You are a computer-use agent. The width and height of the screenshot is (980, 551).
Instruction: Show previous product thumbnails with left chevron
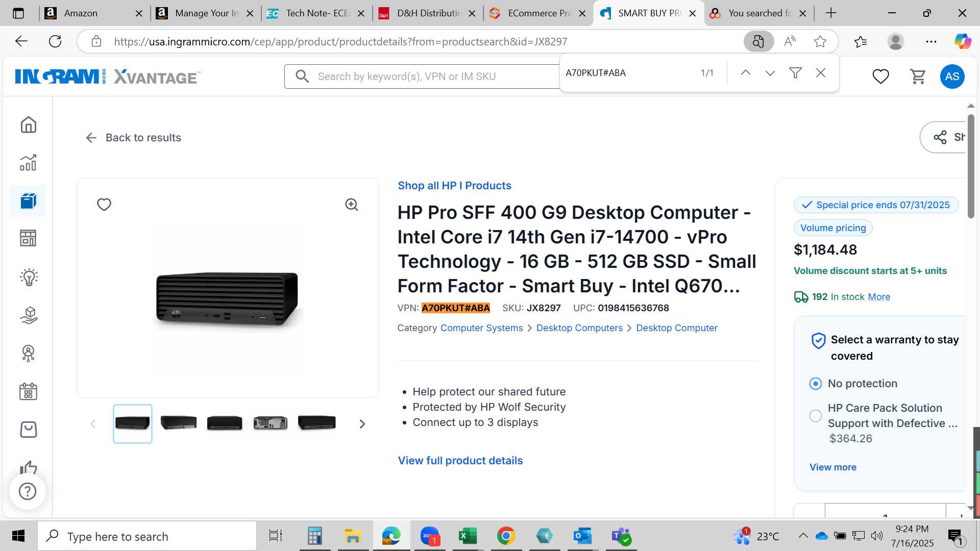93,424
